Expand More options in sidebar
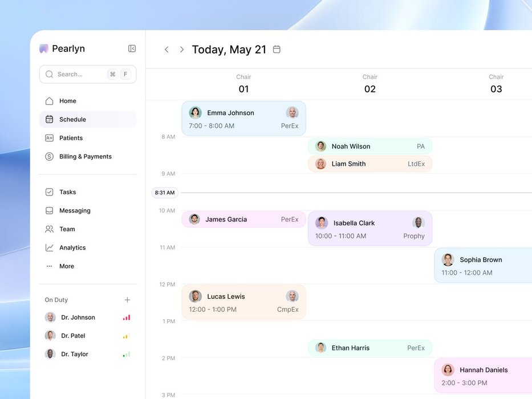Image resolution: width=532 pixels, height=399 pixels. (88, 266)
